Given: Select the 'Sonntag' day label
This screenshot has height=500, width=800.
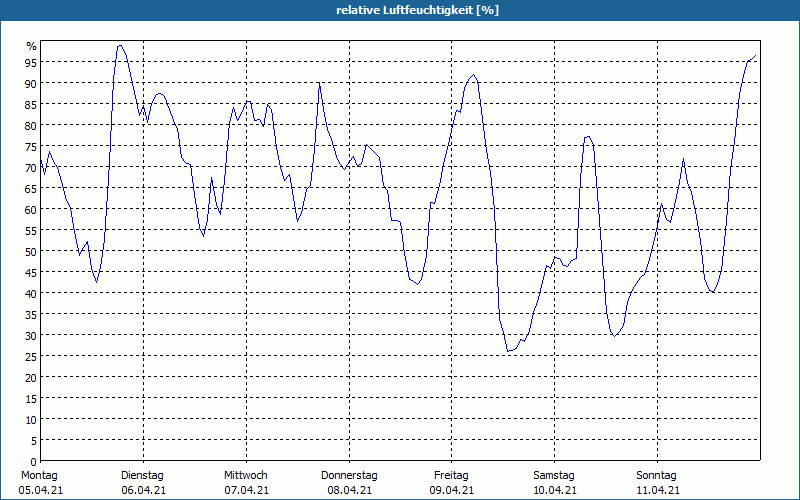Looking at the screenshot, I should point(656,476).
